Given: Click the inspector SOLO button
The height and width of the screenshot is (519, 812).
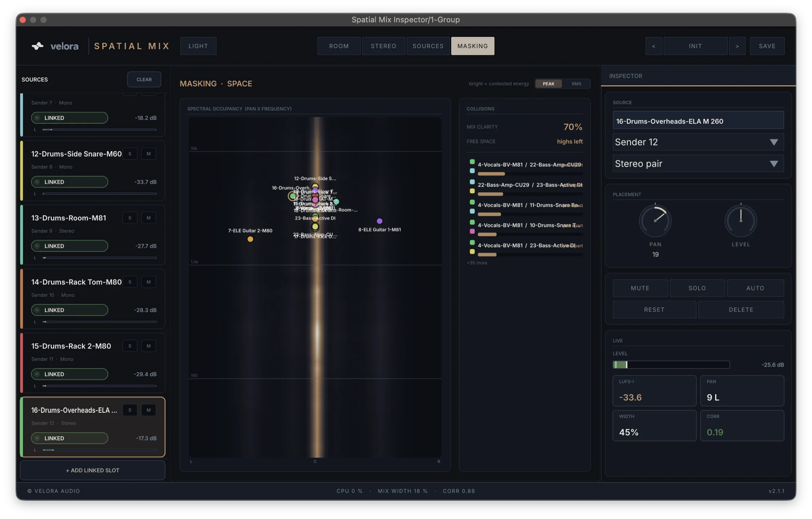Looking at the screenshot, I should (x=697, y=288).
